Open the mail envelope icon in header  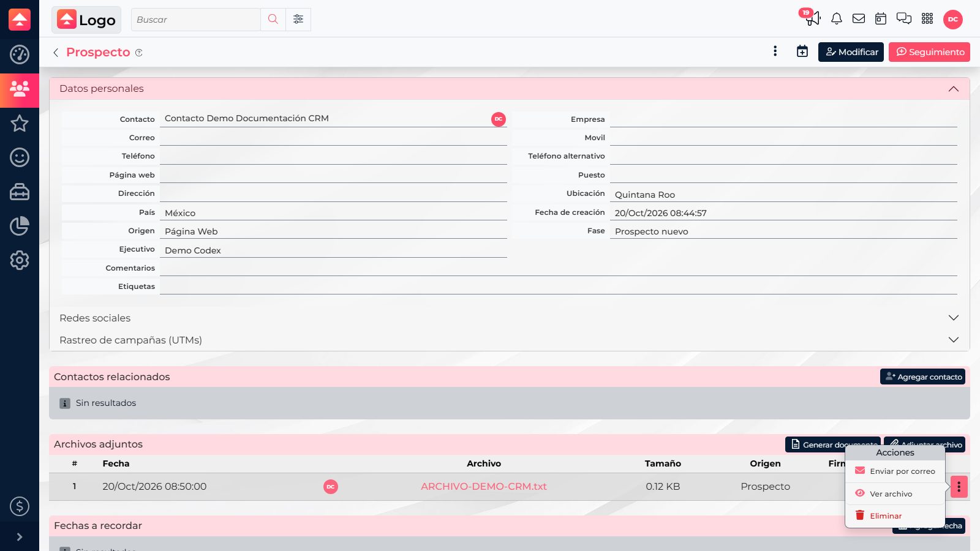pyautogui.click(x=859, y=19)
